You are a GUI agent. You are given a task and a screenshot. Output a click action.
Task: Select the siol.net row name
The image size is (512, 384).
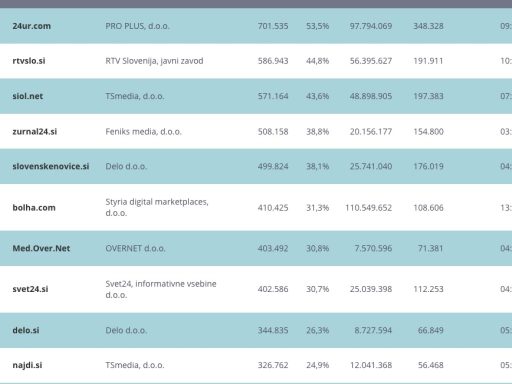(28, 96)
